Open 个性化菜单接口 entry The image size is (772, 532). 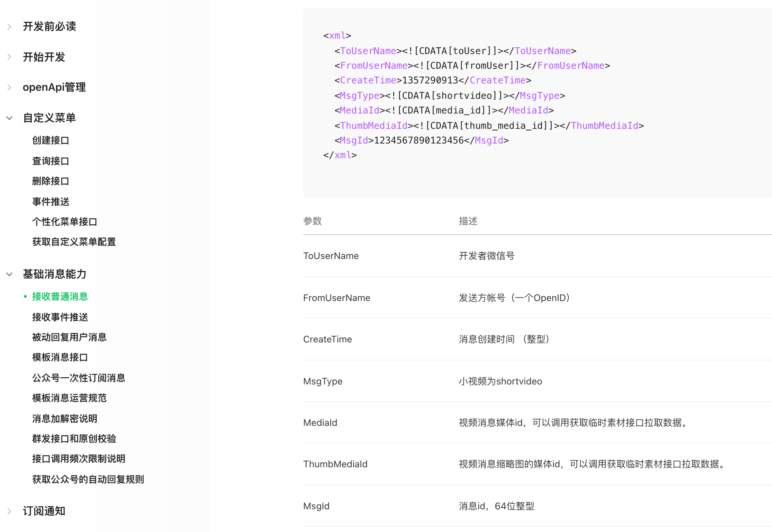(64, 222)
